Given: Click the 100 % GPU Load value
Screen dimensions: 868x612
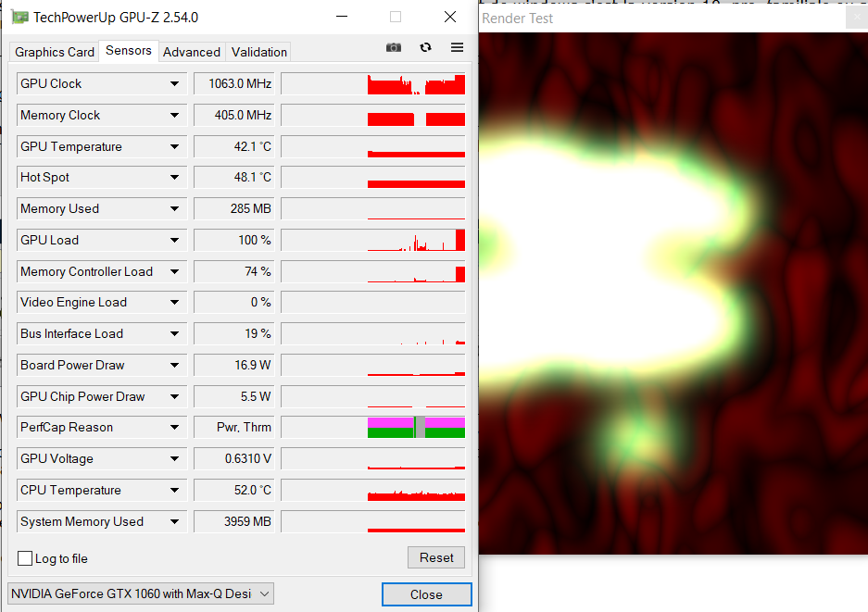Looking at the screenshot, I should pyautogui.click(x=234, y=240).
